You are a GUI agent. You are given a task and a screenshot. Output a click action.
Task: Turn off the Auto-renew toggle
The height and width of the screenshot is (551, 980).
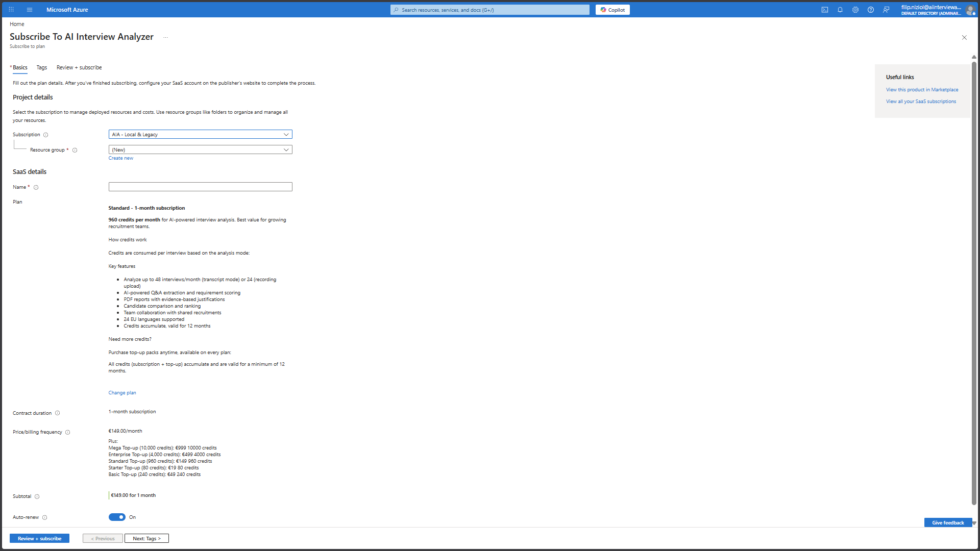click(117, 517)
